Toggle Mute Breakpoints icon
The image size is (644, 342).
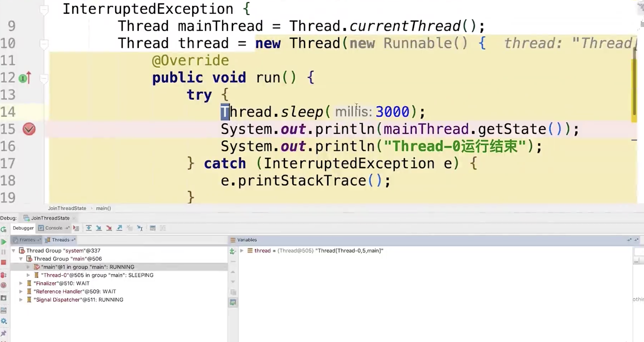point(4,285)
